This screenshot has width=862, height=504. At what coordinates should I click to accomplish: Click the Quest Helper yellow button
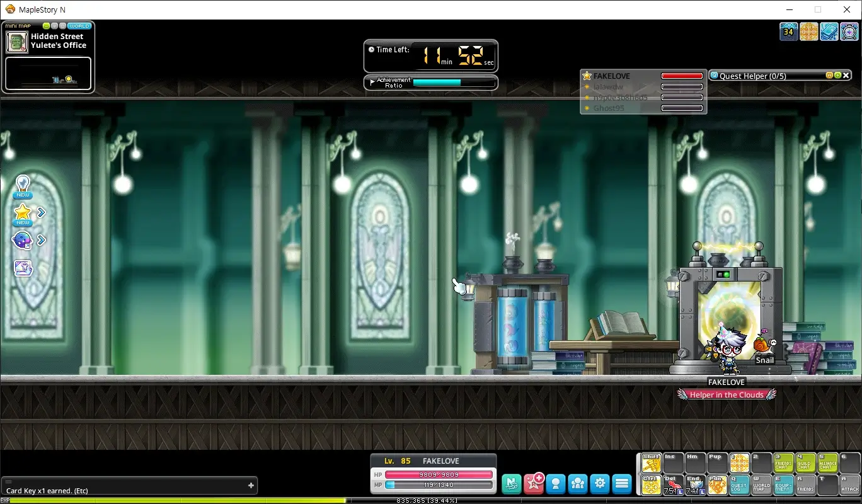[x=829, y=76]
